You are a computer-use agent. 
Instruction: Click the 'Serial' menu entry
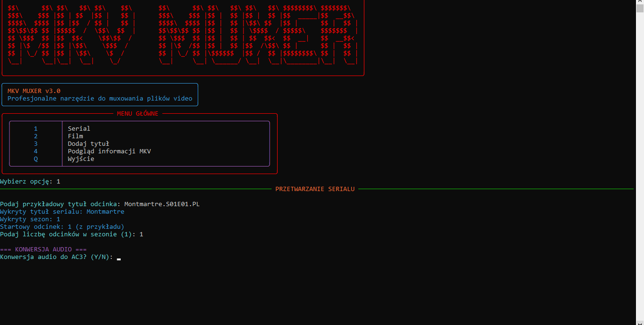tap(79, 129)
